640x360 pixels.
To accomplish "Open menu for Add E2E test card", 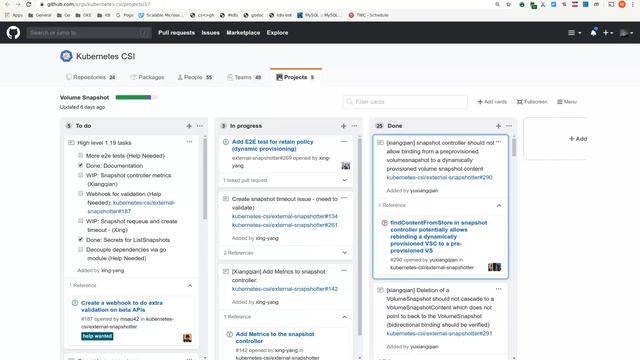I will tap(344, 142).
